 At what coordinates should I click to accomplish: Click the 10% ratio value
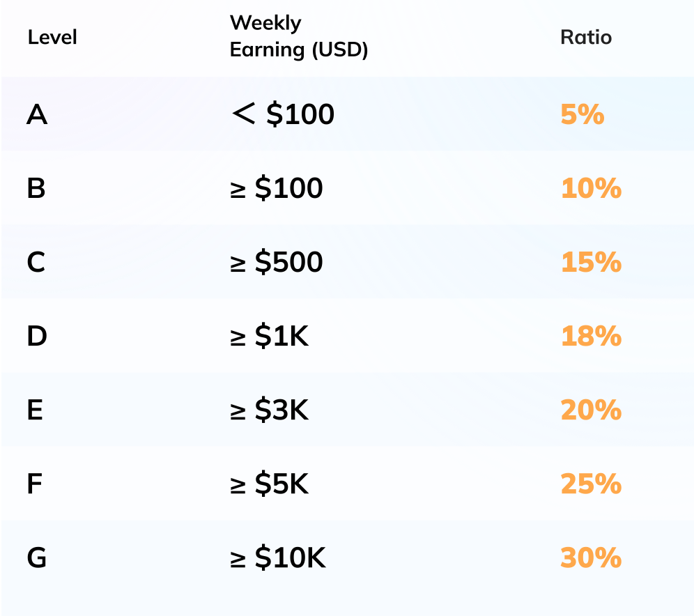[590, 189]
